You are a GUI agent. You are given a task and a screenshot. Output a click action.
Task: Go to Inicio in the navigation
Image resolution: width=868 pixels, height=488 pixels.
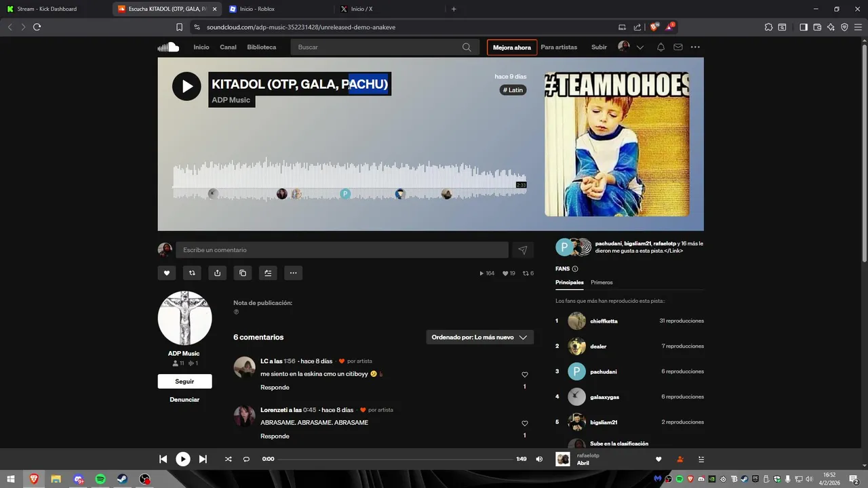201,47
